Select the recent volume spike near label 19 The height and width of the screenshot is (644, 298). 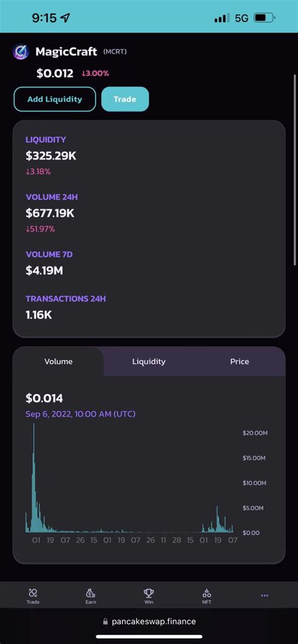pyautogui.click(x=218, y=519)
